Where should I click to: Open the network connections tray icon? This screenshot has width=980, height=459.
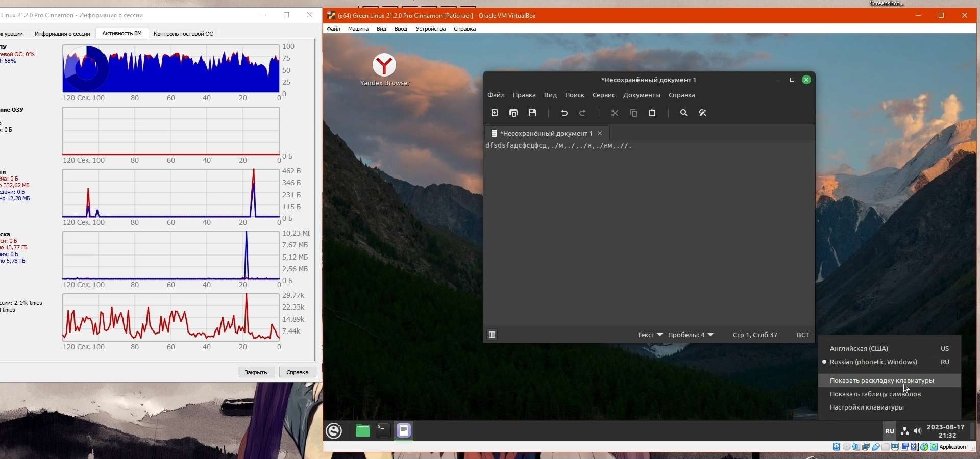905,431
